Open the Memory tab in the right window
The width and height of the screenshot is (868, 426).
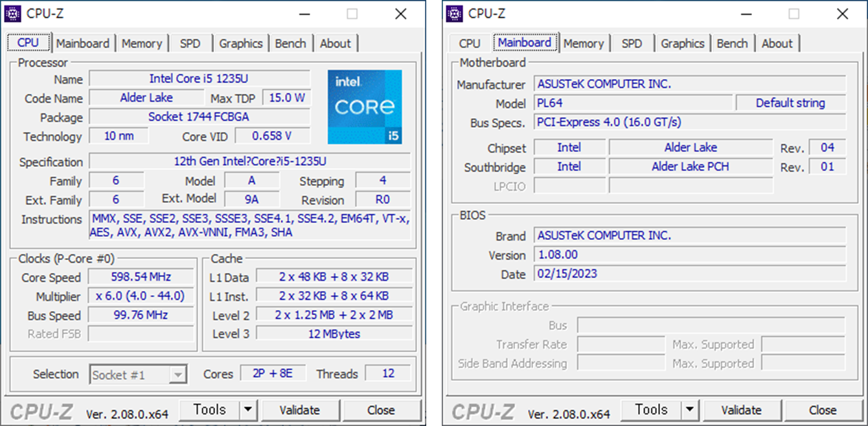[x=584, y=43]
